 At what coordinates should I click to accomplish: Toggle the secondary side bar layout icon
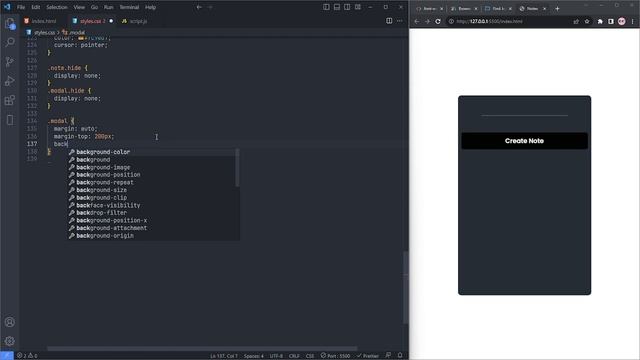click(347, 7)
